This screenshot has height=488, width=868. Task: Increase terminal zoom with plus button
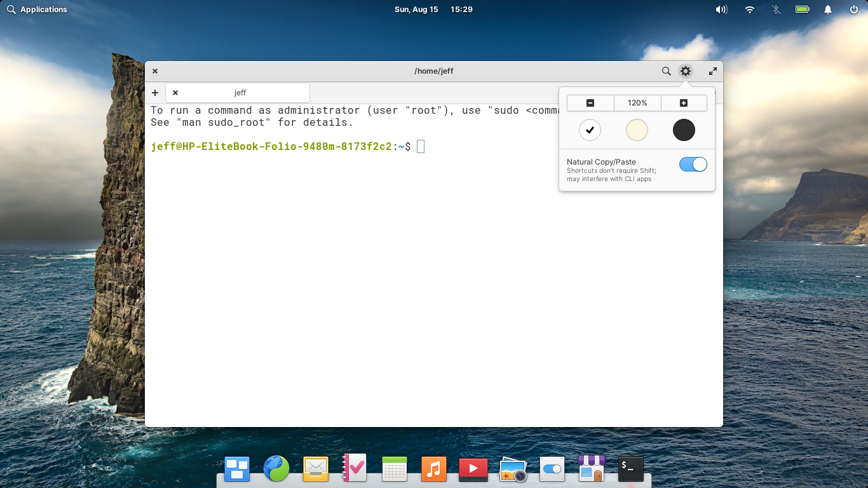(x=684, y=103)
